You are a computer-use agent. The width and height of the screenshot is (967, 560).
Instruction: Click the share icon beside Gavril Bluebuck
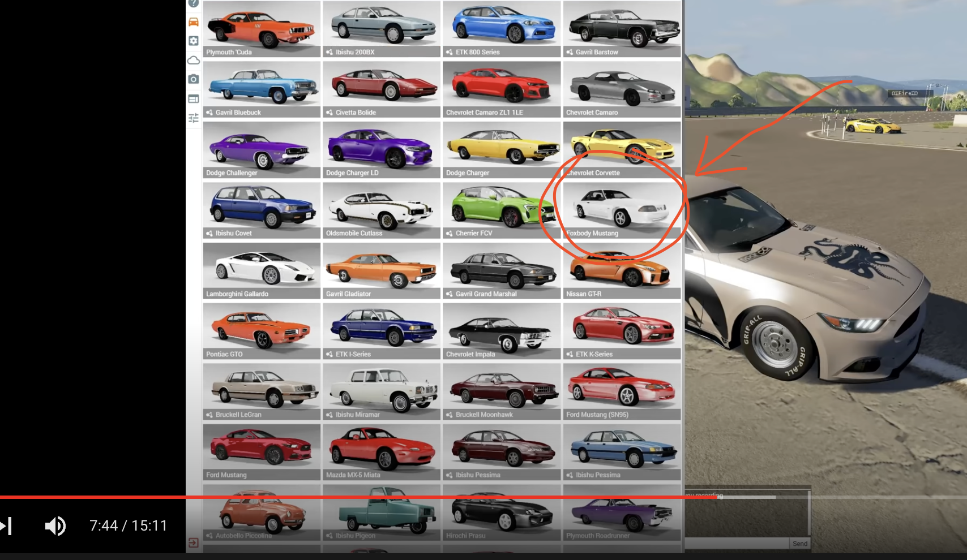[209, 113]
